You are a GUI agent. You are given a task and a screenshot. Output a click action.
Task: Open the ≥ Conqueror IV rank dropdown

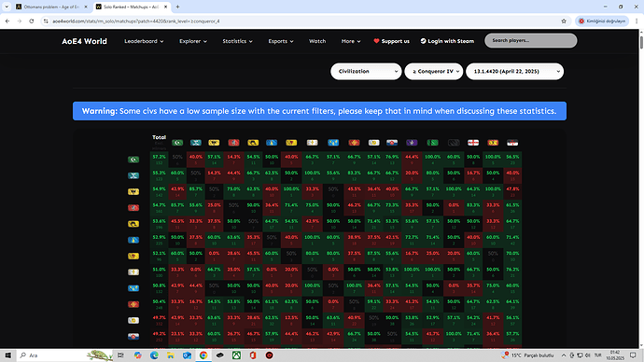click(434, 72)
